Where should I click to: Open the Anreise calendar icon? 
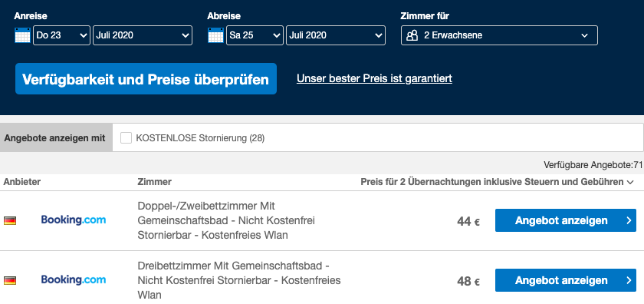click(x=22, y=35)
